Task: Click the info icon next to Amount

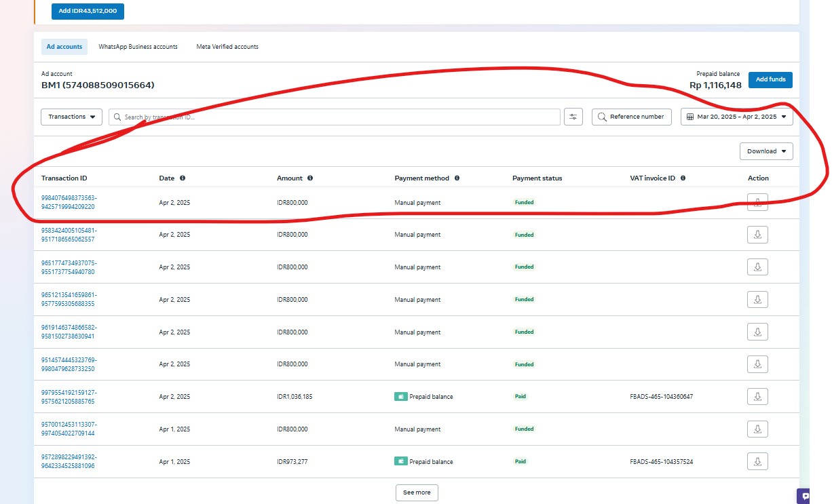Action: pos(310,178)
